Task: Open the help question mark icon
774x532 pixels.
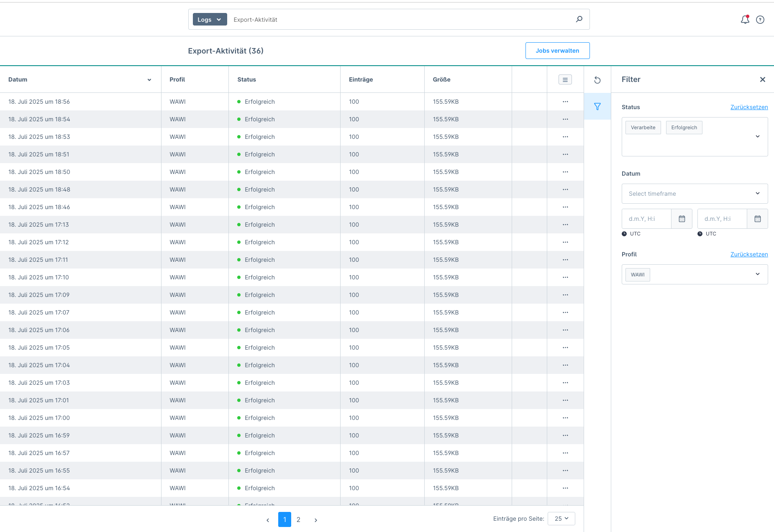Action: pyautogui.click(x=760, y=20)
